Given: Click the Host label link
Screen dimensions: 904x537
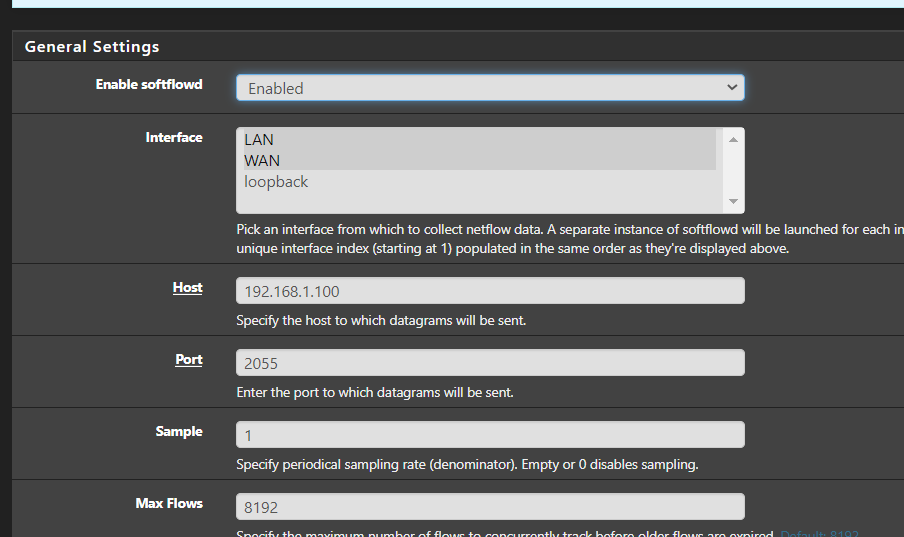Looking at the screenshot, I should pyautogui.click(x=187, y=287).
